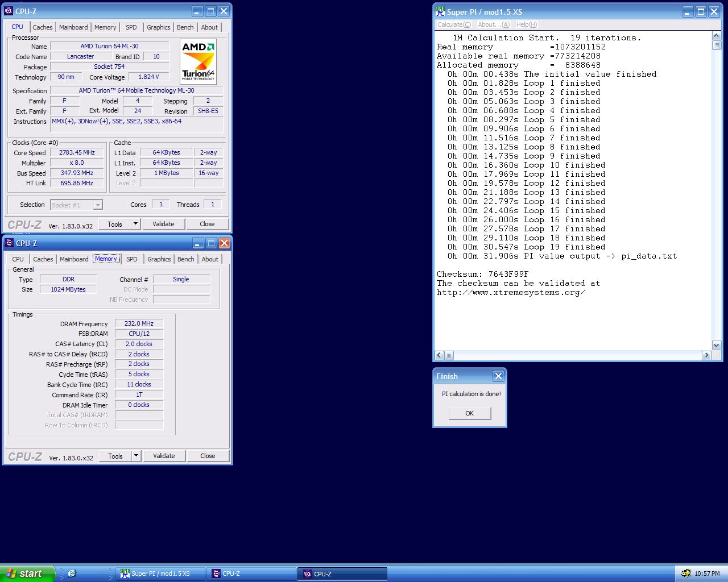Click the HT Link value 695.86 MHz
This screenshot has height=582, width=728.
click(x=77, y=183)
